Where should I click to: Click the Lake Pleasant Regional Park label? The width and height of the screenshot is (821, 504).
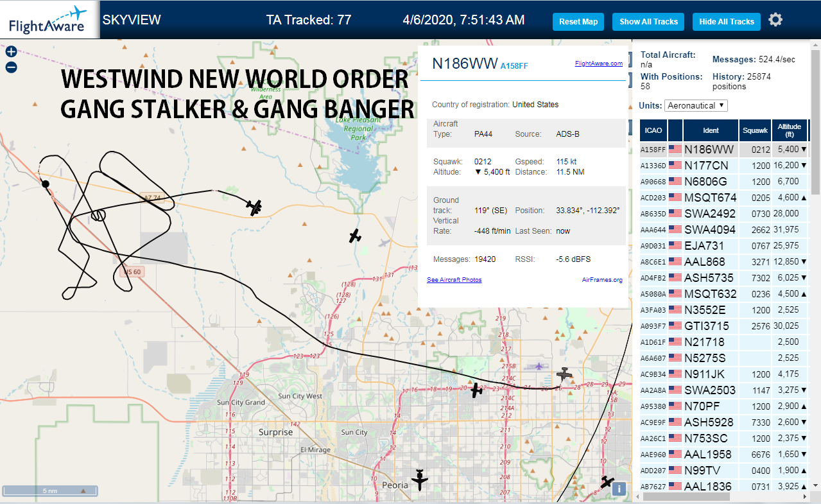[x=358, y=128]
